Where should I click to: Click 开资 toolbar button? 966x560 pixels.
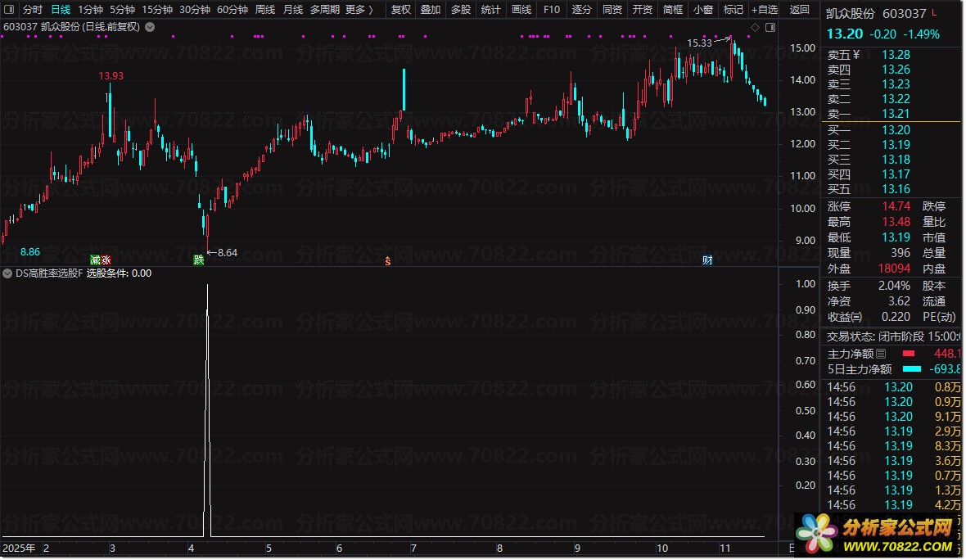pyautogui.click(x=643, y=9)
